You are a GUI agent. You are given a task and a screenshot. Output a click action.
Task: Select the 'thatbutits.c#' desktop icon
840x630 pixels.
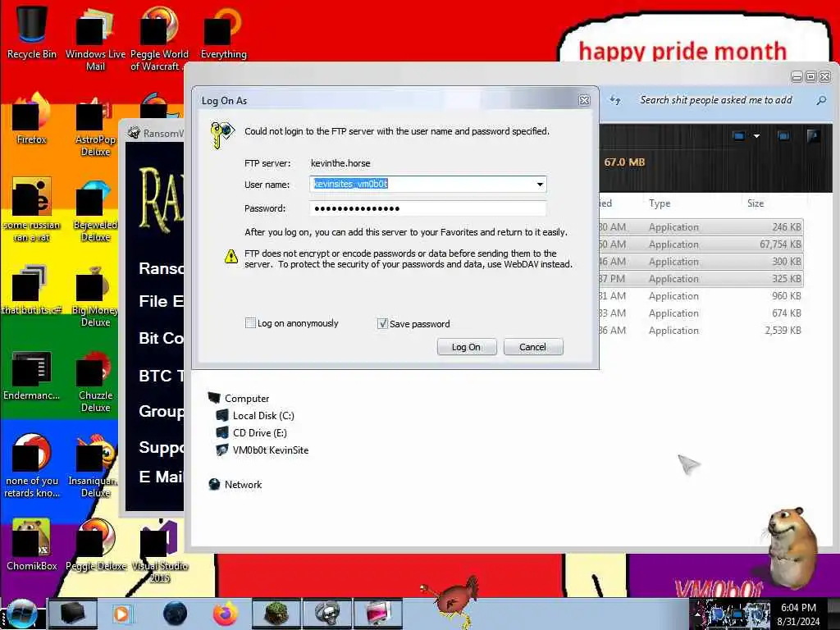click(x=32, y=290)
